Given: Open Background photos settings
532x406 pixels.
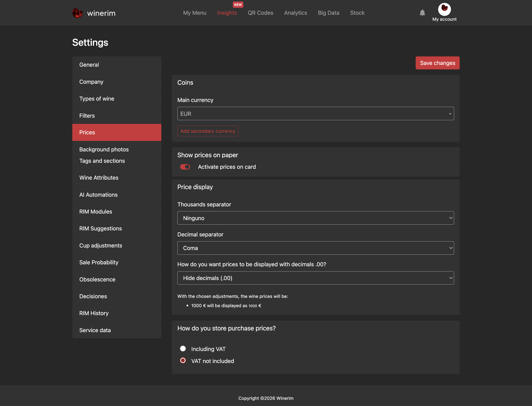Looking at the screenshot, I should [117, 149].
